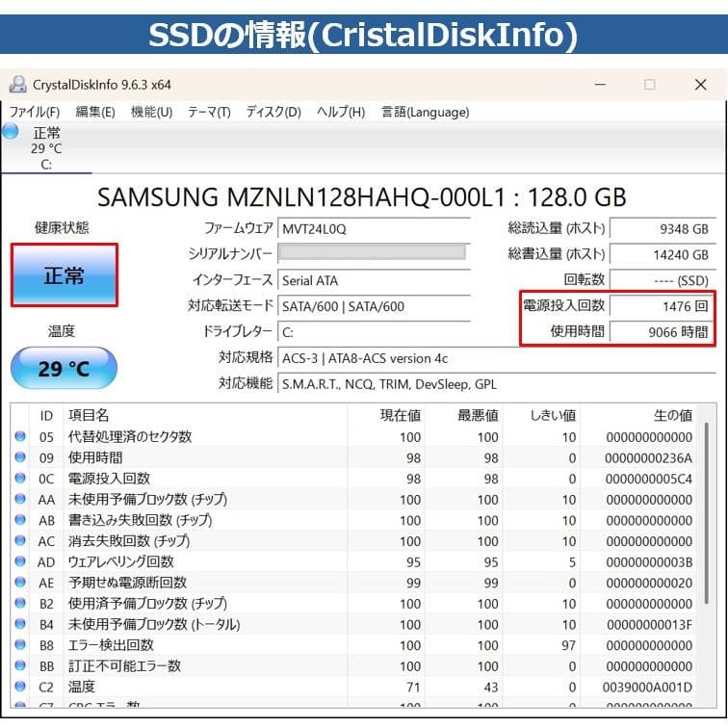Open the テーマ(T) menu

(209, 112)
